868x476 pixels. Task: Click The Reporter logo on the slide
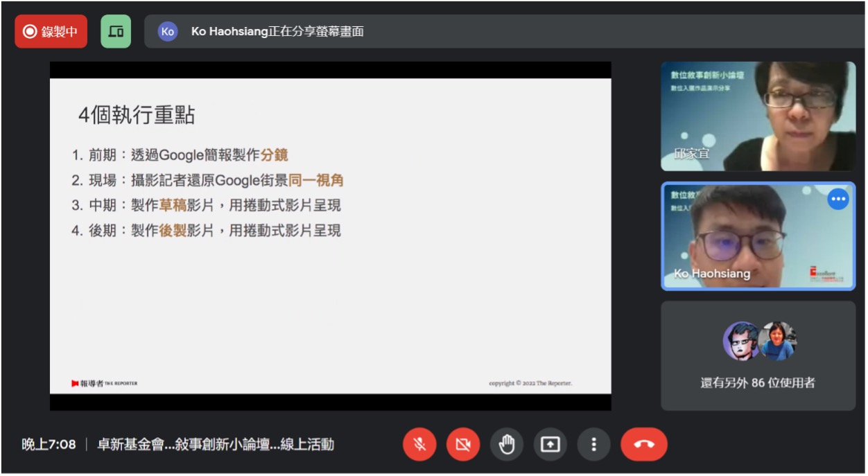pyautogui.click(x=104, y=383)
